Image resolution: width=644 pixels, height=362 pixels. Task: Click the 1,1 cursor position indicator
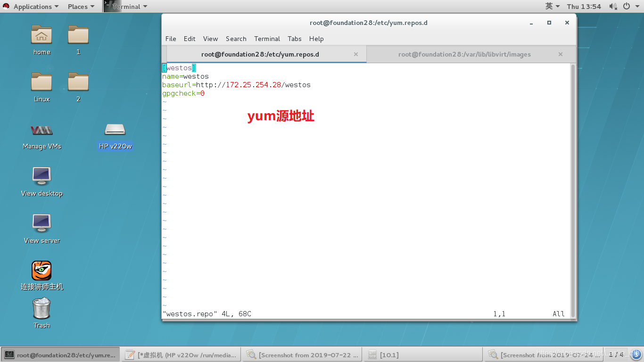pos(499,314)
